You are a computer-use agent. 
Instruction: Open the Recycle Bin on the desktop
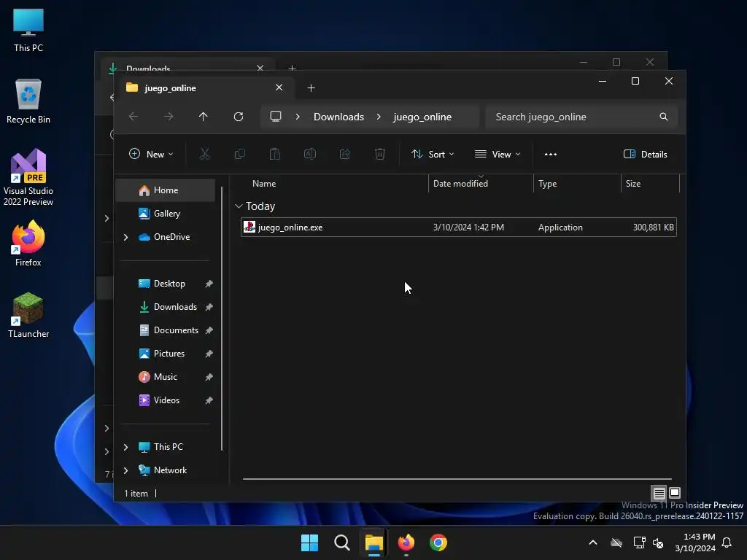point(28,101)
